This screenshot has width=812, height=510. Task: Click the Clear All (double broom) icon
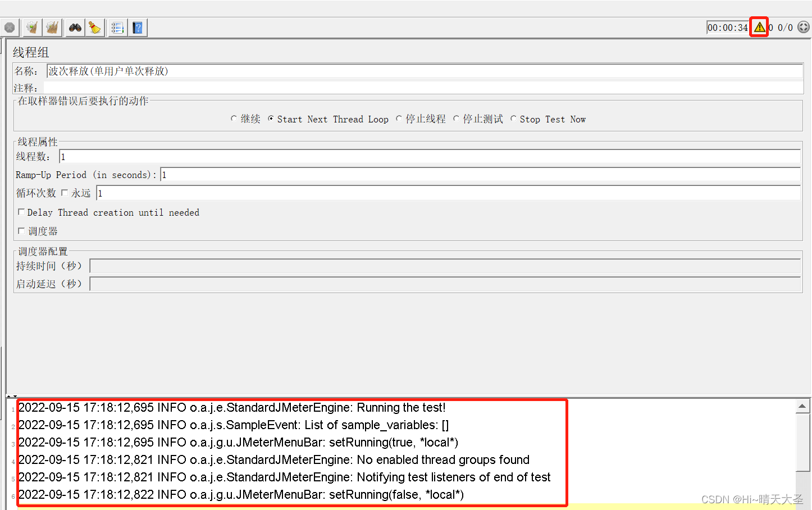[52, 28]
